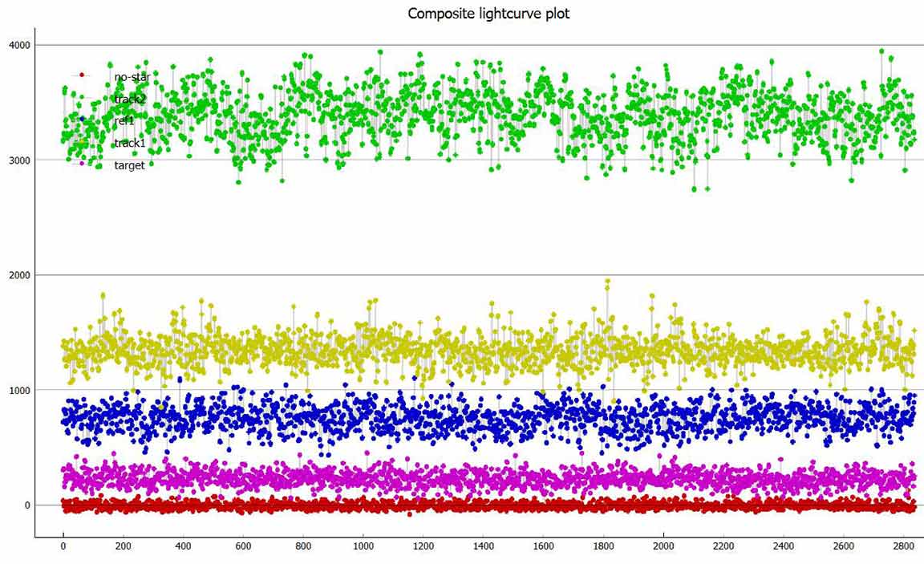
Task: Click the yellow track1 legend marker
Action: (82, 142)
